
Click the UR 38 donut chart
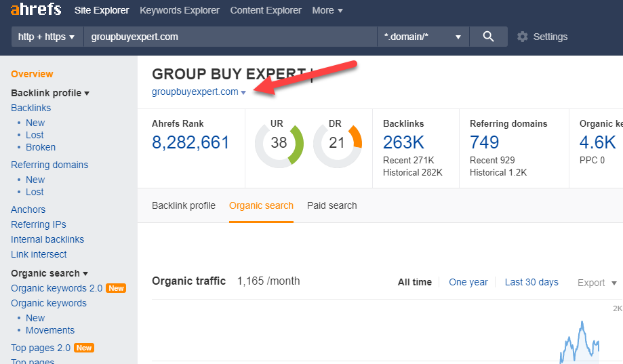tap(279, 143)
